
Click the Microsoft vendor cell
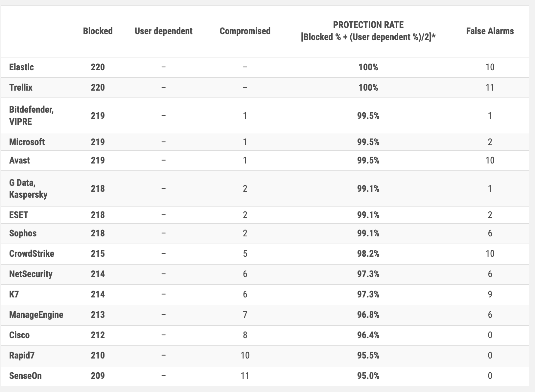click(27, 142)
